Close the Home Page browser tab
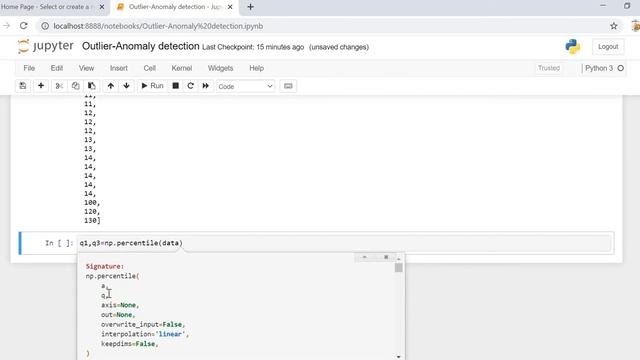Image resolution: width=640 pixels, height=360 pixels. pyautogui.click(x=102, y=7)
